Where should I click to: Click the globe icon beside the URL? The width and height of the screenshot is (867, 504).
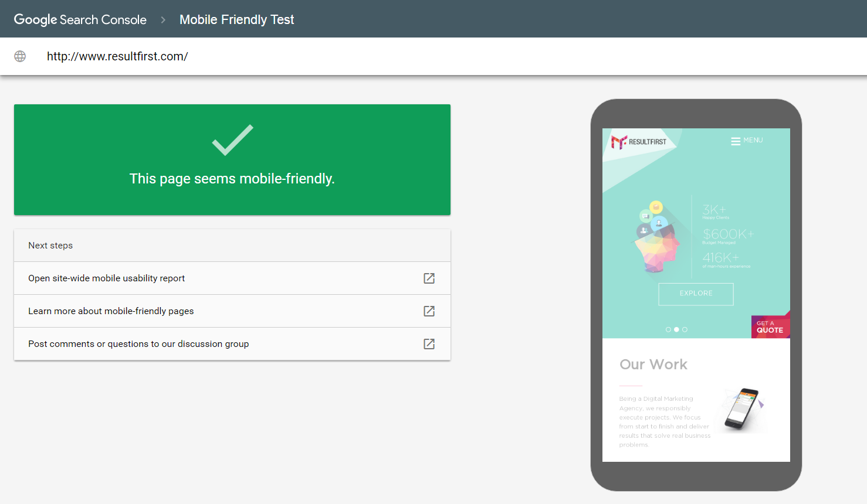pyautogui.click(x=20, y=56)
